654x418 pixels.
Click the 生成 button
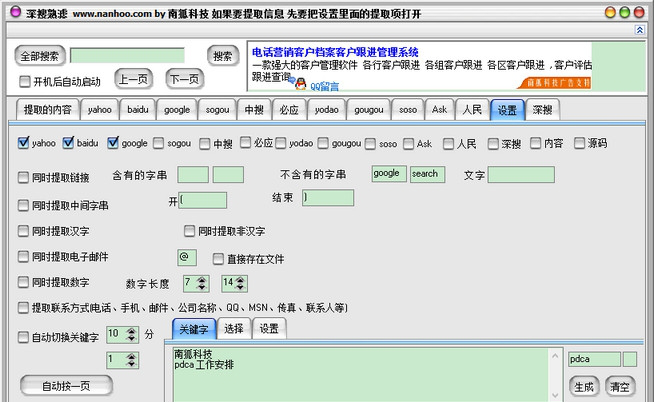[x=584, y=387]
